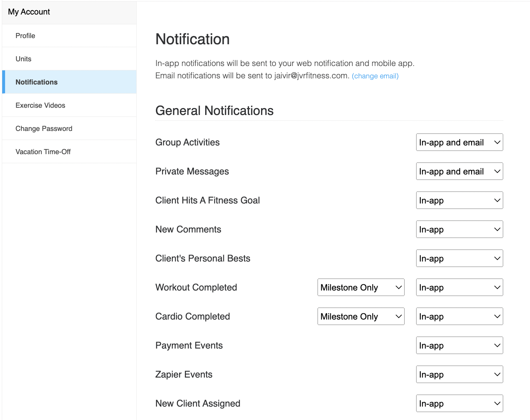The height and width of the screenshot is (420, 530).
Task: Click the jaivir@jvrfitness.com email text
Action: tap(312, 75)
